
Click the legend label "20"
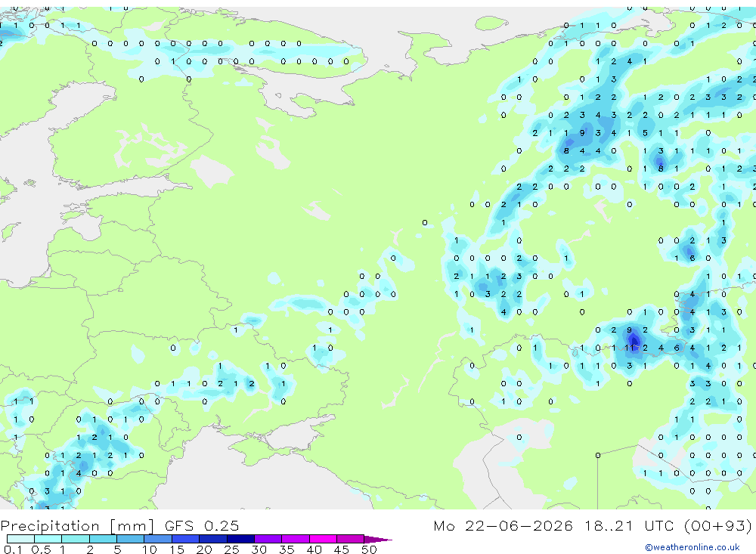point(204,549)
